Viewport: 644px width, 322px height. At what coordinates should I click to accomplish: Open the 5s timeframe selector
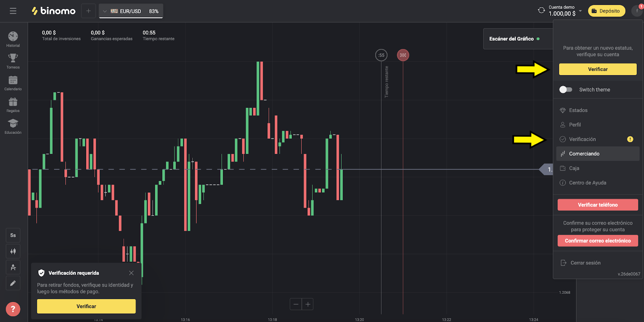tap(13, 235)
